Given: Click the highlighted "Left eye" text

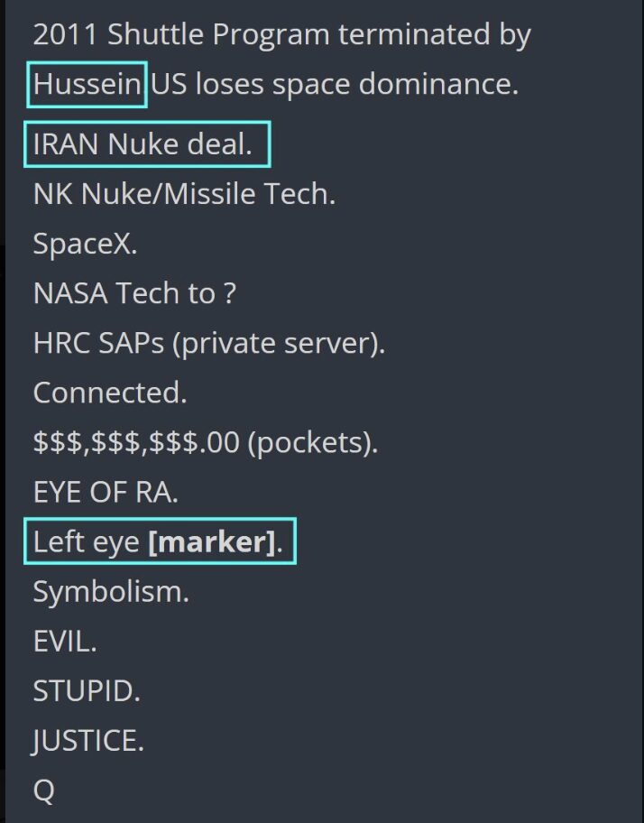Looking at the screenshot, I should [x=87, y=543].
